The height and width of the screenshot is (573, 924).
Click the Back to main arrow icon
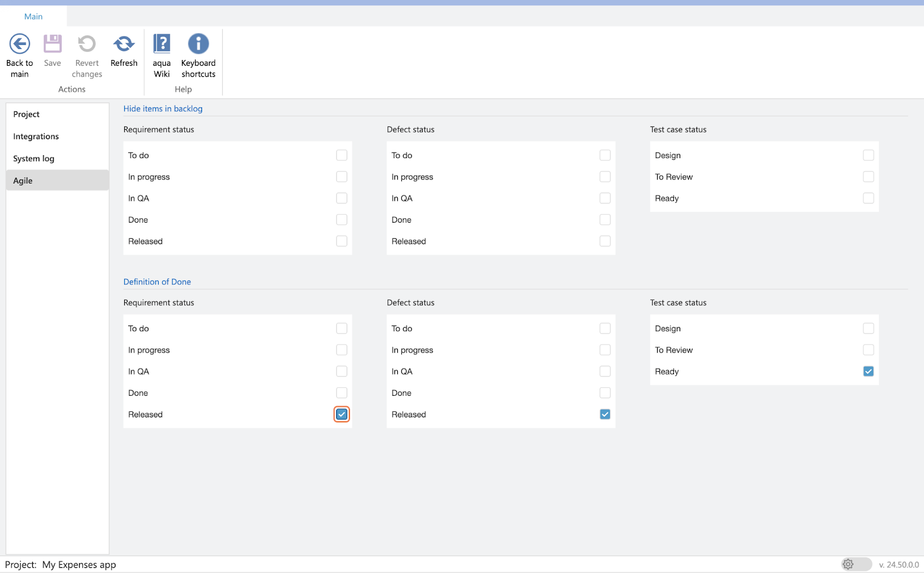[20, 44]
